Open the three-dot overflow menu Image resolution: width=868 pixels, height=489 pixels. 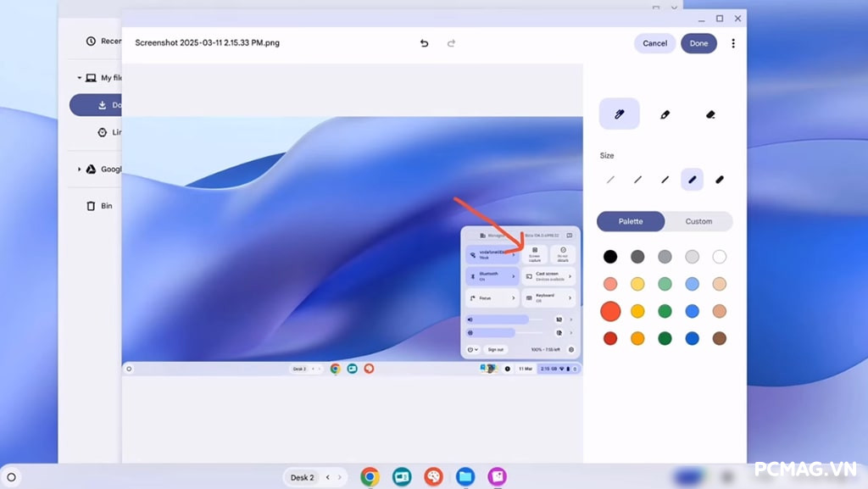(x=733, y=42)
